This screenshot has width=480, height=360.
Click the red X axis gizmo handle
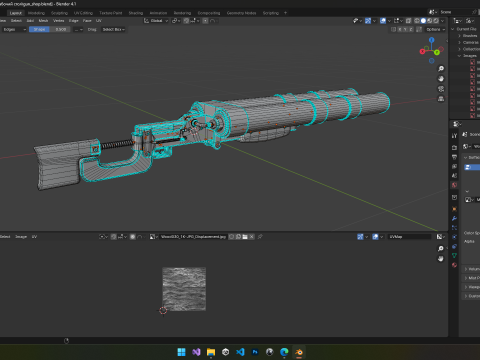pyautogui.click(x=422, y=51)
